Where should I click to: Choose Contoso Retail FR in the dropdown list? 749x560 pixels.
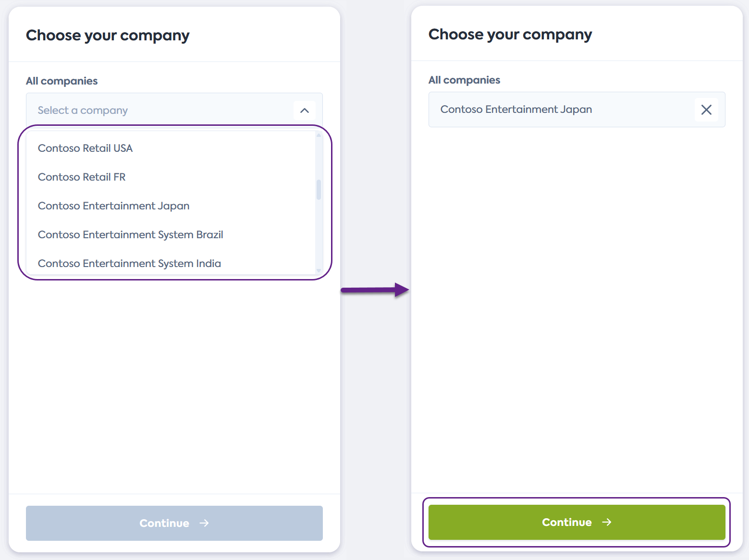coord(82,177)
